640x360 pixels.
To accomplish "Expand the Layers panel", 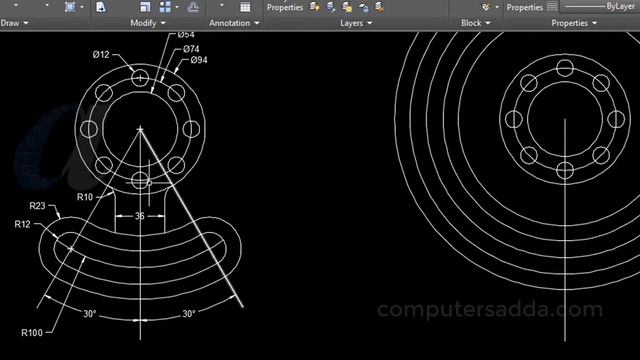I will point(356,23).
